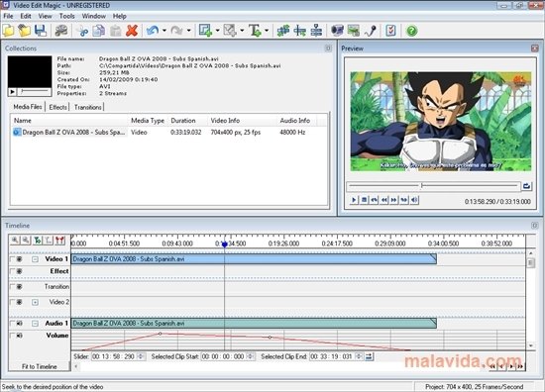Image resolution: width=545 pixels, height=392 pixels.
Task: Tick the Audio 1 track checkbox
Action: pos(12,324)
